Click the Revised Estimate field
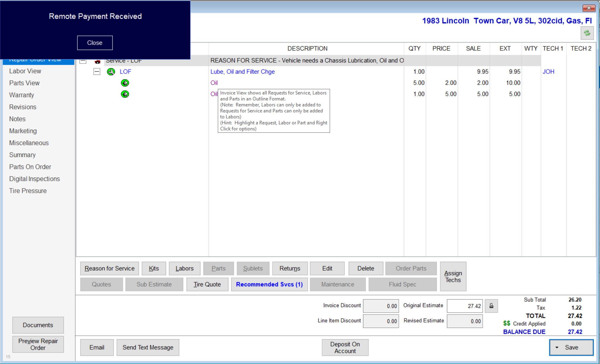The image size is (600, 364). pos(465,321)
